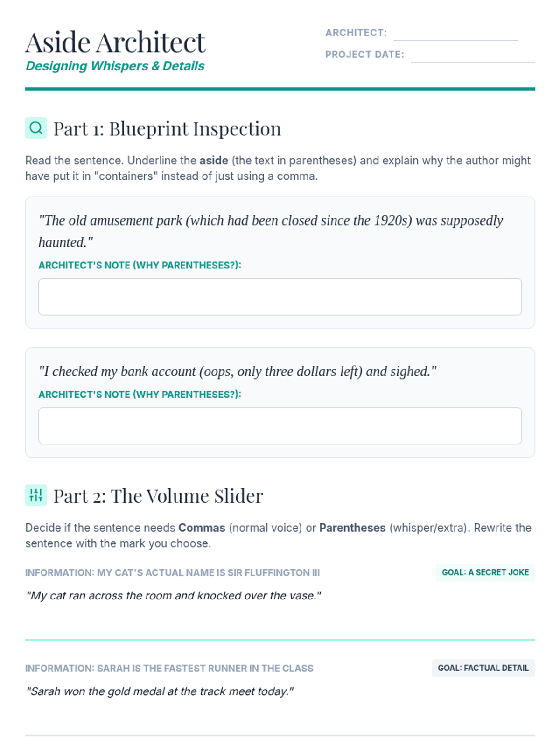Click the note box under amusement park sentence
The image size is (560, 747).
280,297
